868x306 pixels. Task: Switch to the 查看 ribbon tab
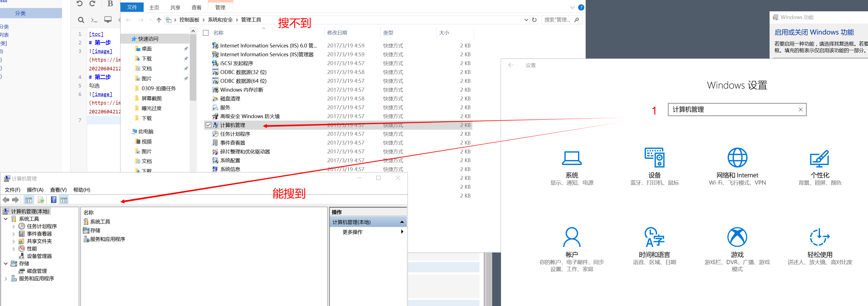(196, 7)
